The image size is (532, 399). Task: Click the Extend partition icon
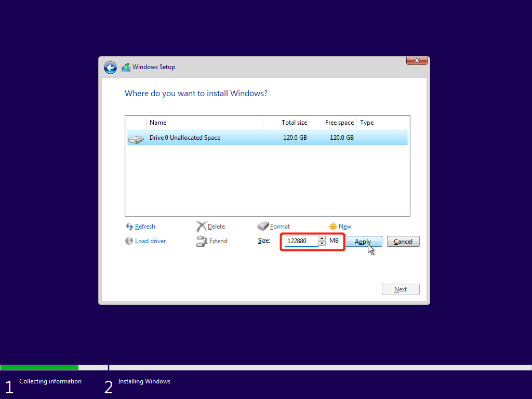[202, 241]
